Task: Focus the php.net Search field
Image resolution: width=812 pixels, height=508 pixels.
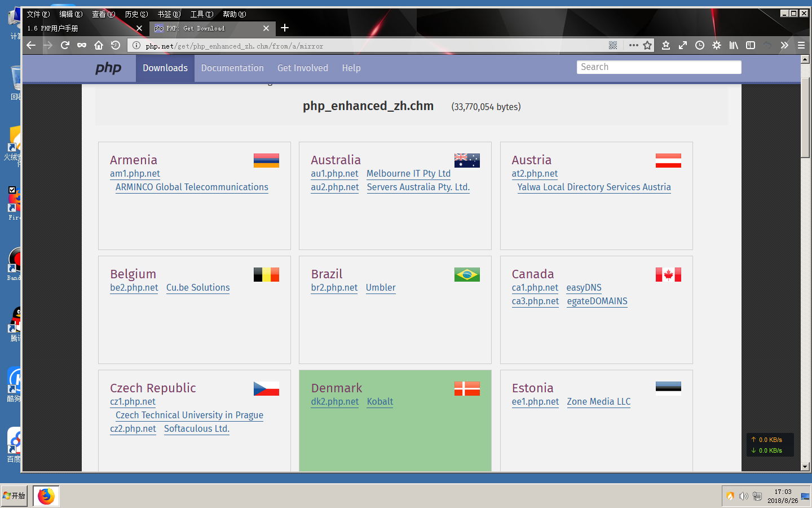Action: click(x=659, y=67)
